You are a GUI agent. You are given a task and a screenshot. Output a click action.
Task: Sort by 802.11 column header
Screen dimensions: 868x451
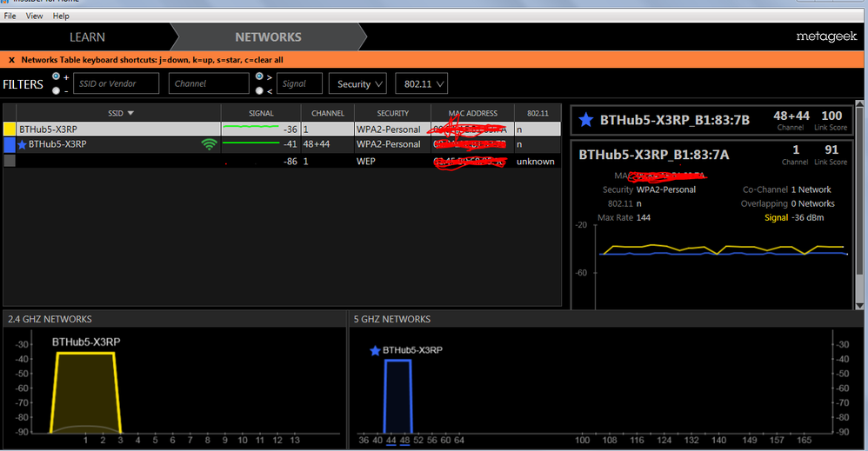click(x=537, y=113)
